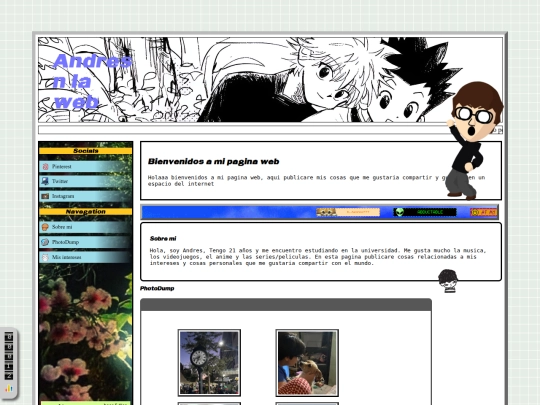Screen dimensions: 540x405
Task: Go to Mis intereses navigation link
Action: point(85,257)
